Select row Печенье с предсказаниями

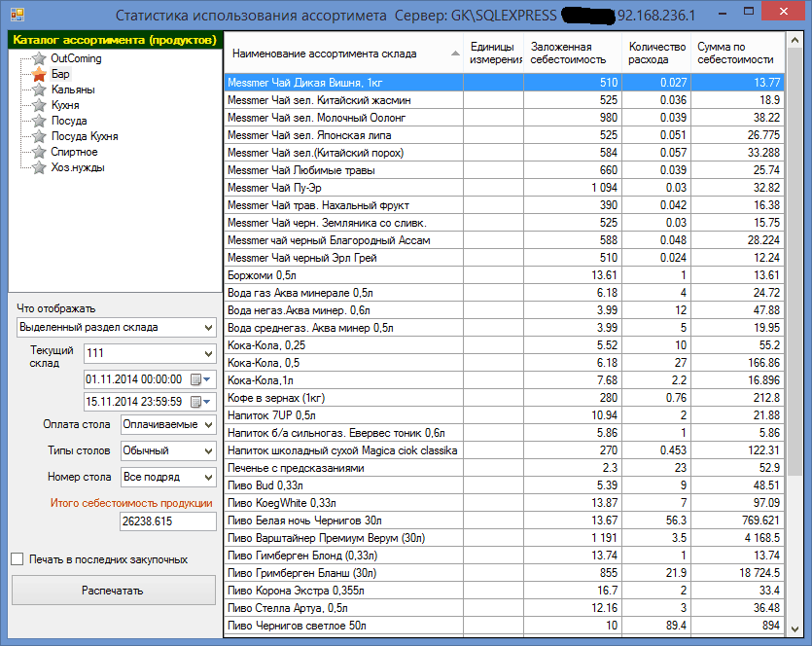504,468
